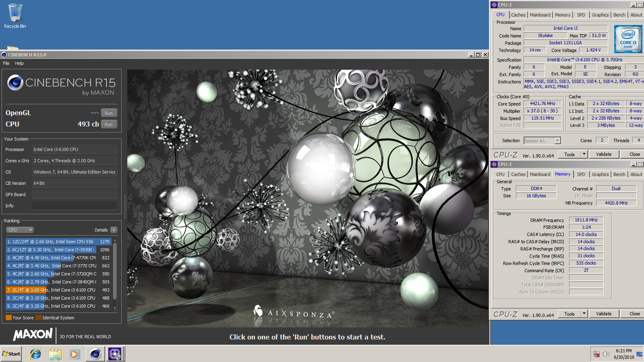
Task: Select SPD tab in upper CPU-Z
Action: [581, 15]
